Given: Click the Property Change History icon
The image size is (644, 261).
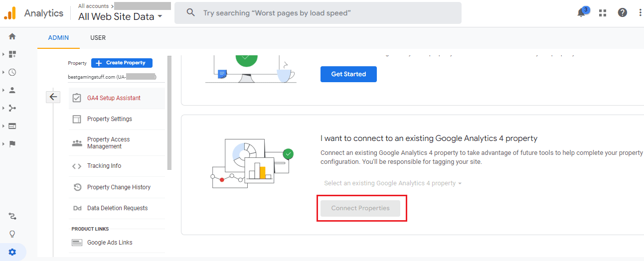Looking at the screenshot, I should 77,187.
